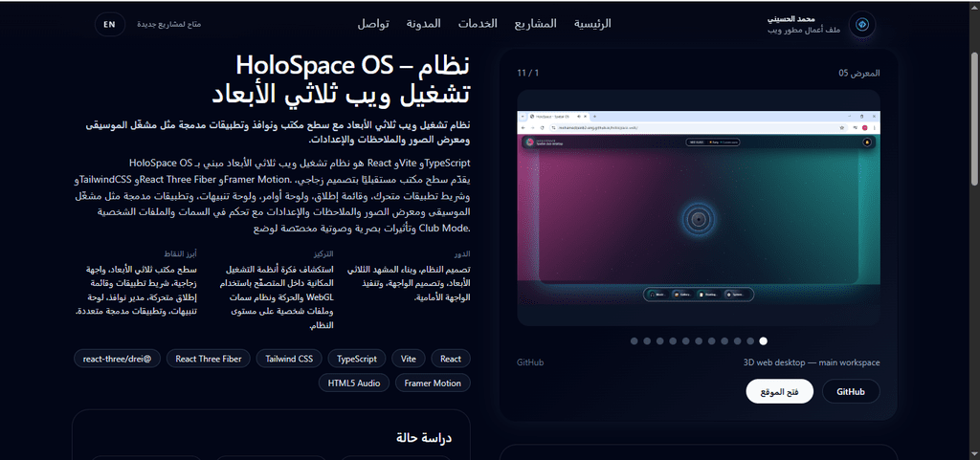The image size is (980, 460).
Task: Click the TypeScript tag chip
Action: [x=357, y=359]
